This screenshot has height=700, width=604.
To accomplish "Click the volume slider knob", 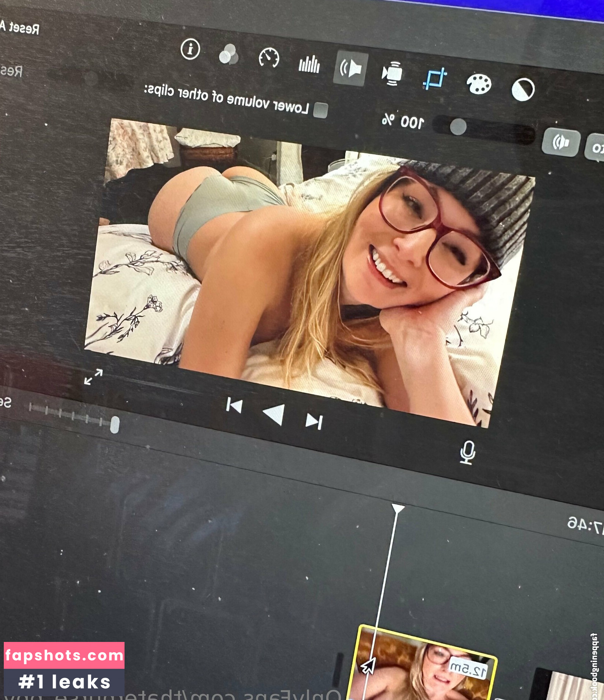I will pyautogui.click(x=458, y=126).
